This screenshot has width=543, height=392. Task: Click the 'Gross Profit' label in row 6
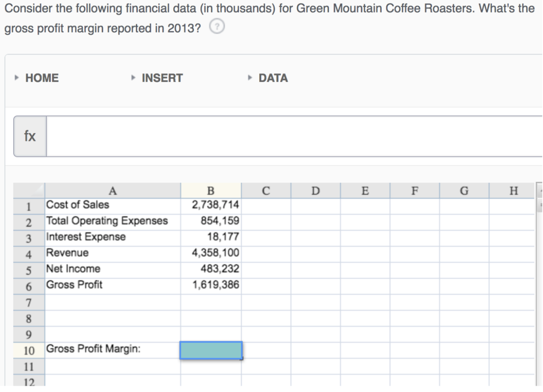click(x=74, y=285)
